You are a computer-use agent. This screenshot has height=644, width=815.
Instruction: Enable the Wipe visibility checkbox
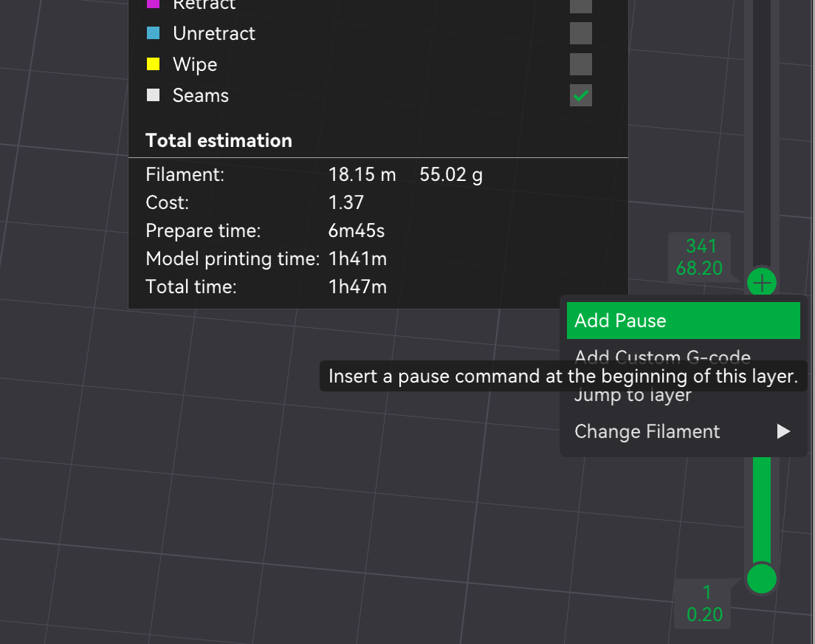(580, 64)
